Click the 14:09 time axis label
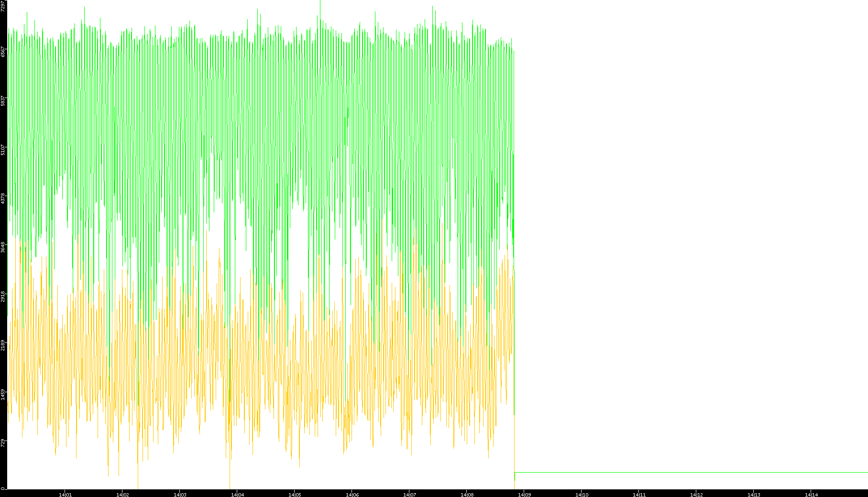 524,494
